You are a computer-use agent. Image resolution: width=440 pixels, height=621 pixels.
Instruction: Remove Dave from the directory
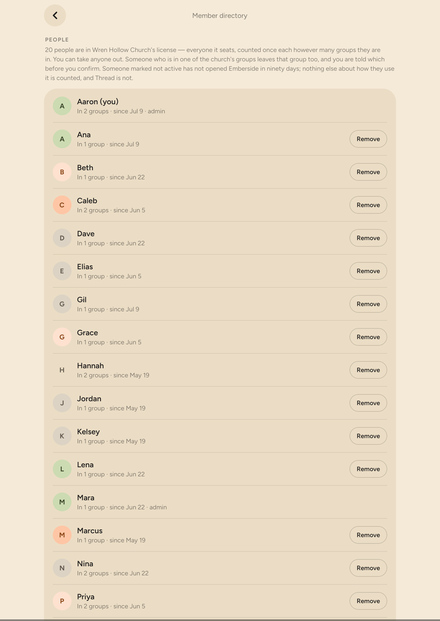368,238
